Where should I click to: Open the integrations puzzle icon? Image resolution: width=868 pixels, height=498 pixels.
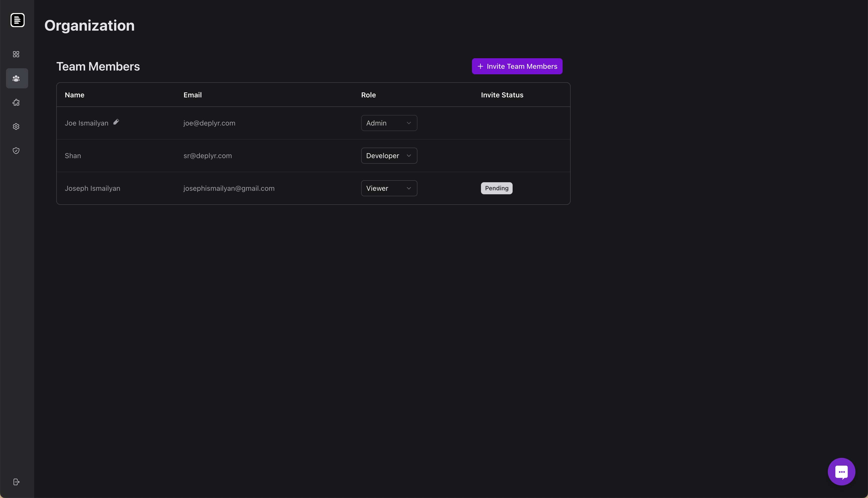pyautogui.click(x=16, y=103)
